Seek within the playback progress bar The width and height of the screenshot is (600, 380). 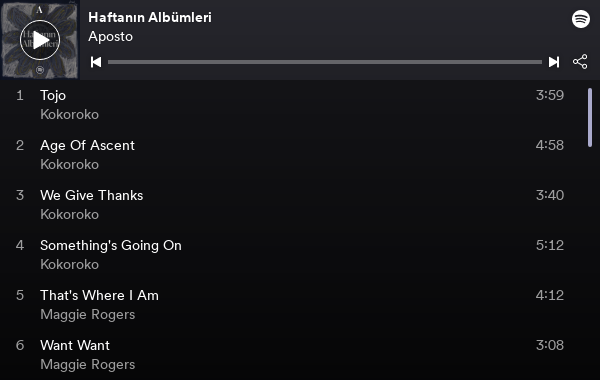325,62
